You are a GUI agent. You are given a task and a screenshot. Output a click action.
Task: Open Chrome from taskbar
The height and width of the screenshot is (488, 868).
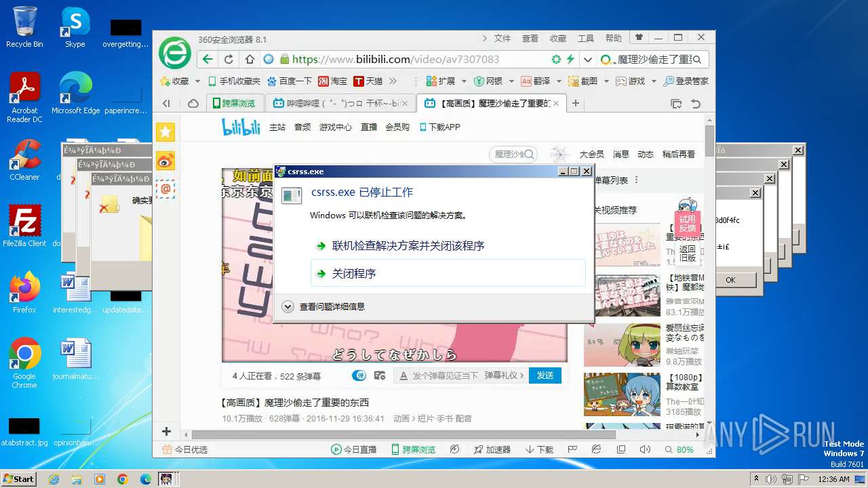122,479
